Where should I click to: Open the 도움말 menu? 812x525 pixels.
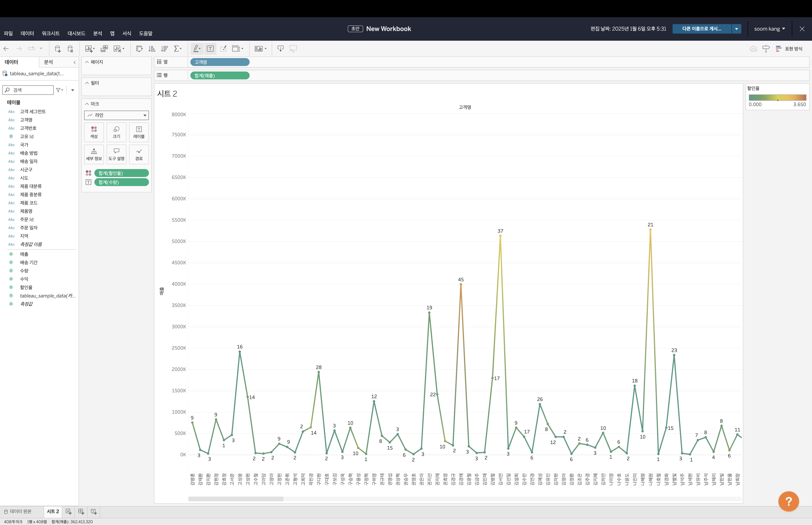click(146, 33)
